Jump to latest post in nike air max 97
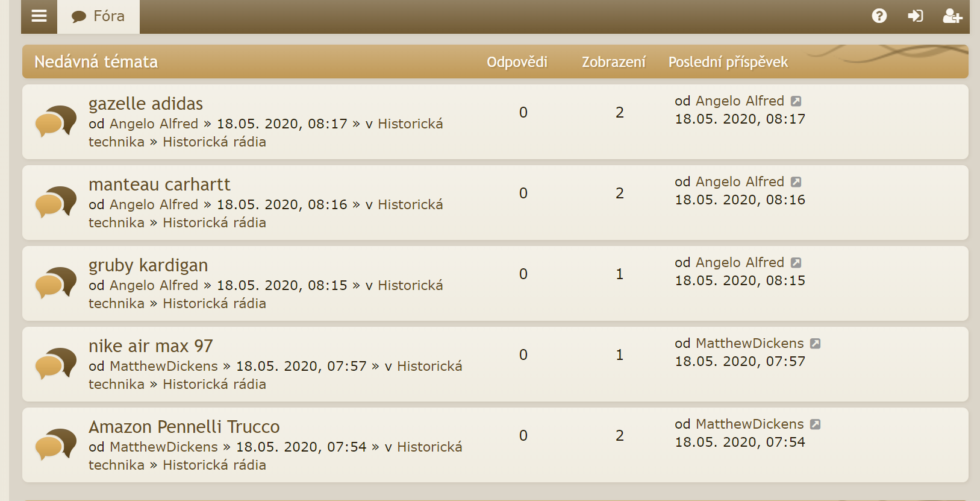 (x=815, y=344)
